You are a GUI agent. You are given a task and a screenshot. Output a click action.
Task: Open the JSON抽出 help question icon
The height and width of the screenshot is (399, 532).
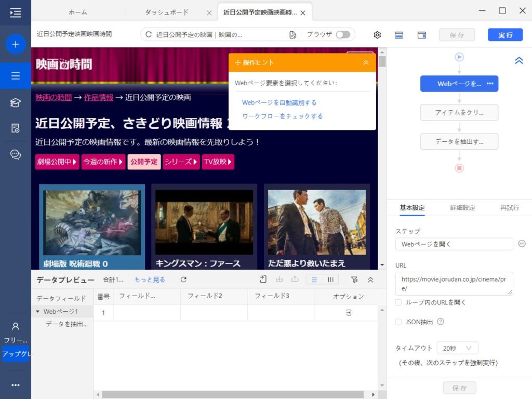441,322
